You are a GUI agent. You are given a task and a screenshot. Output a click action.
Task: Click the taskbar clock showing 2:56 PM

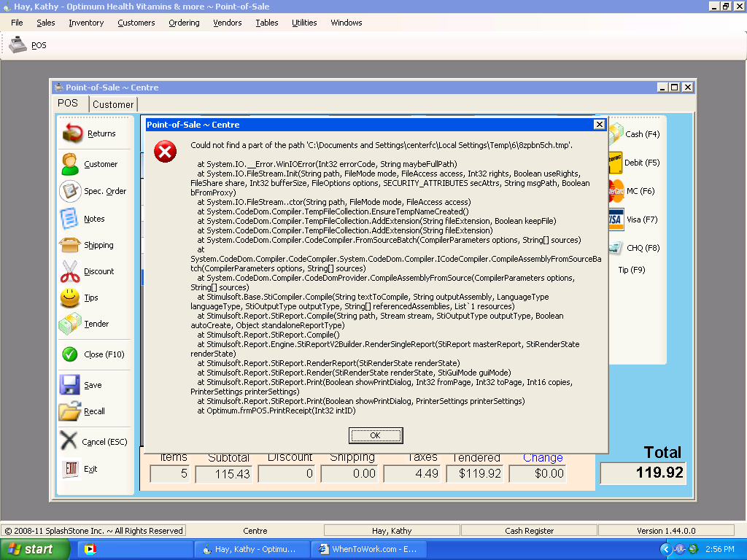point(719,549)
